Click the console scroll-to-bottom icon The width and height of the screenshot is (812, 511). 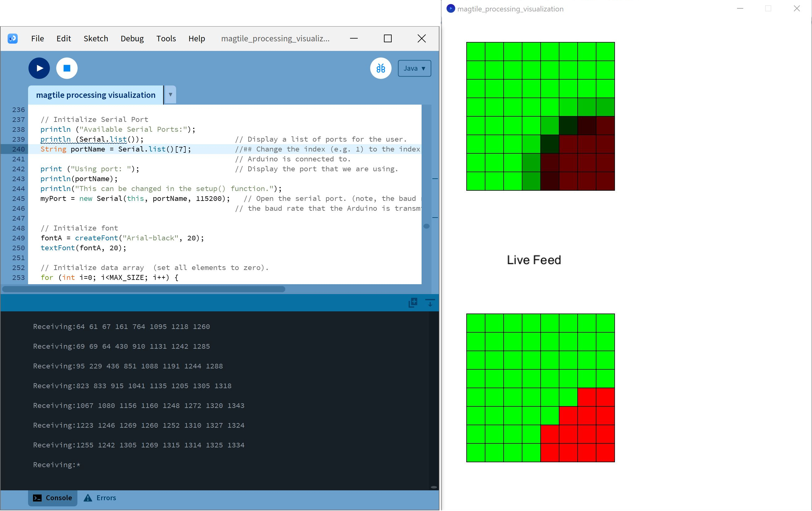[430, 303]
